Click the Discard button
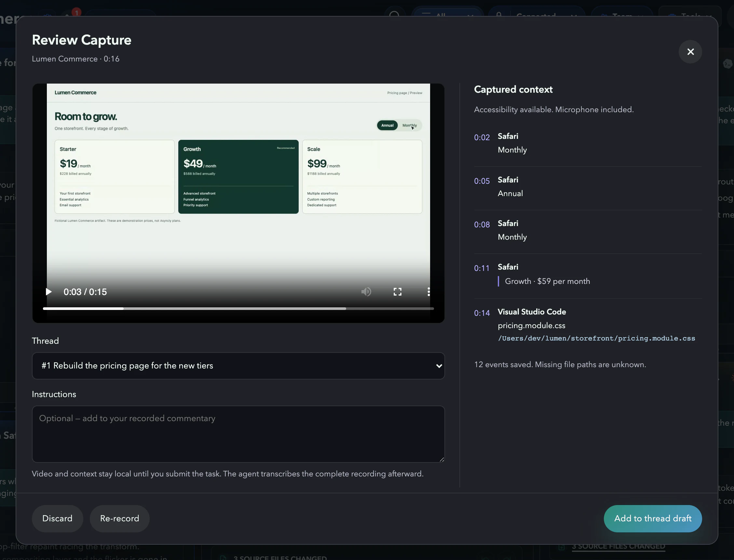Image resolution: width=734 pixels, height=560 pixels. [x=57, y=518]
